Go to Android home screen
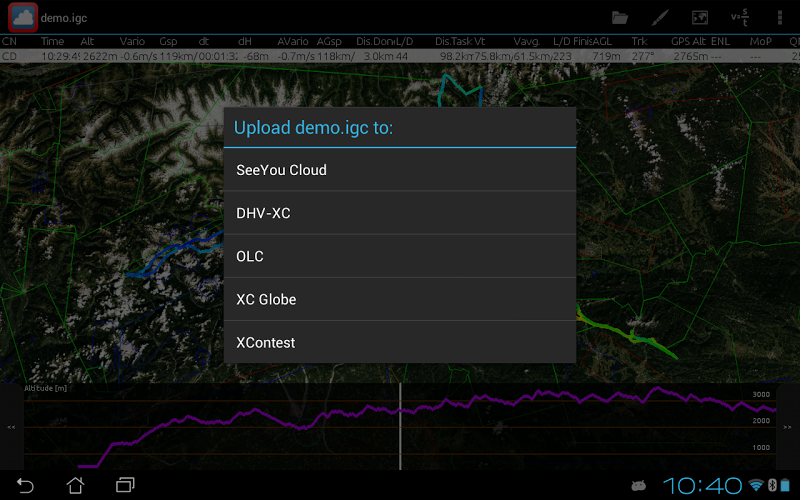 (75, 485)
